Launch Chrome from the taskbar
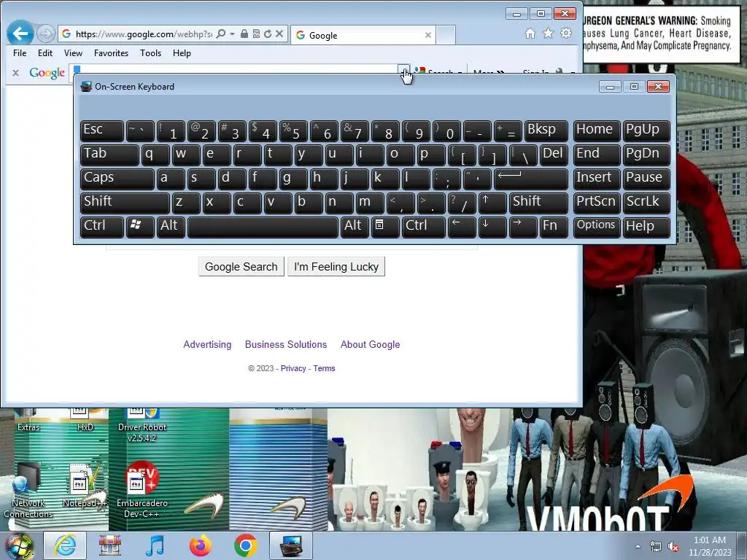 coord(245,545)
